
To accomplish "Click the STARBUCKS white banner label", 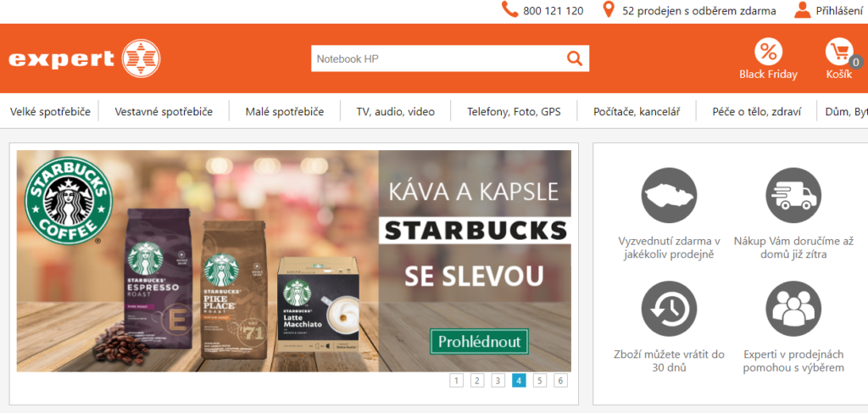I will (x=475, y=231).
